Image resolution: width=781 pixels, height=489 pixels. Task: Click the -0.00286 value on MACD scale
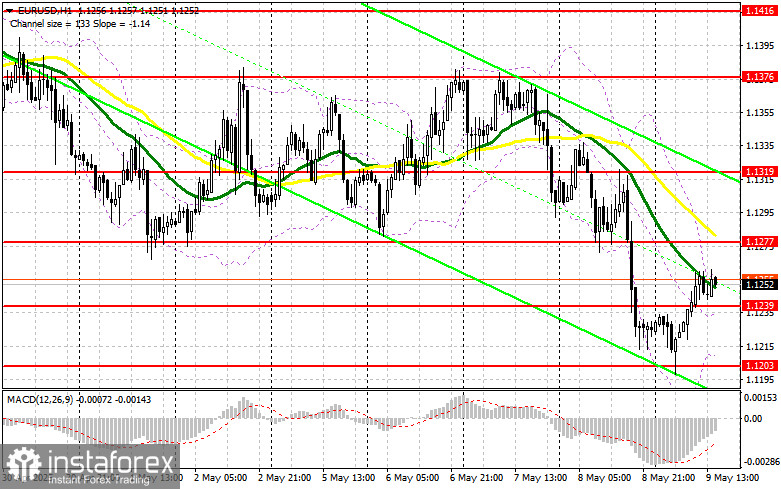[x=761, y=462]
